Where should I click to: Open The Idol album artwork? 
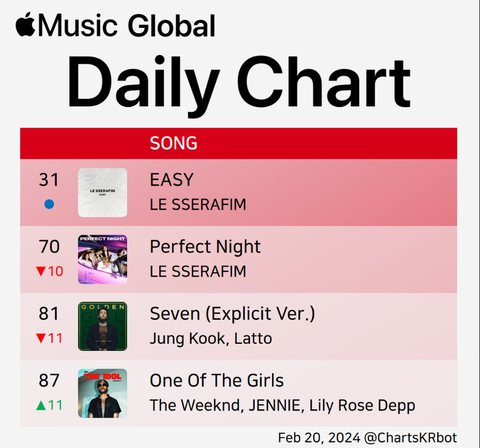click(103, 393)
